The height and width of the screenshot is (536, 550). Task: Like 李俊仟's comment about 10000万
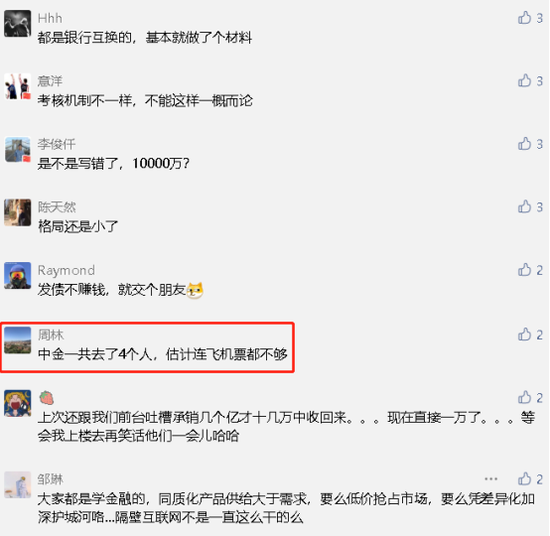tap(525, 144)
